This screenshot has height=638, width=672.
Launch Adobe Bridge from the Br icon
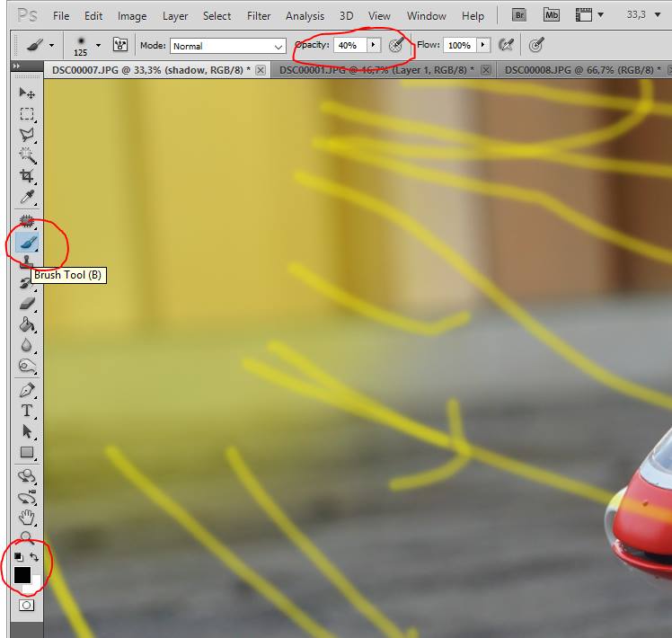(x=519, y=15)
